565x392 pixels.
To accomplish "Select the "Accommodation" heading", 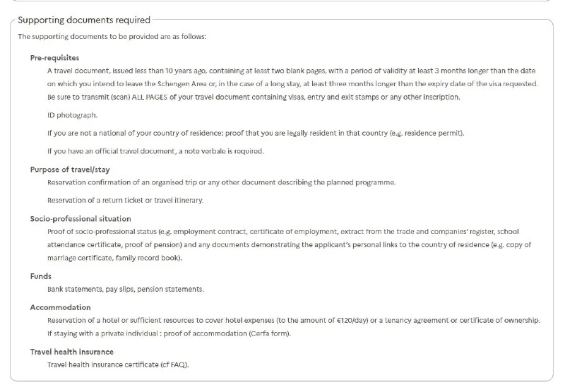I will [60, 307].
